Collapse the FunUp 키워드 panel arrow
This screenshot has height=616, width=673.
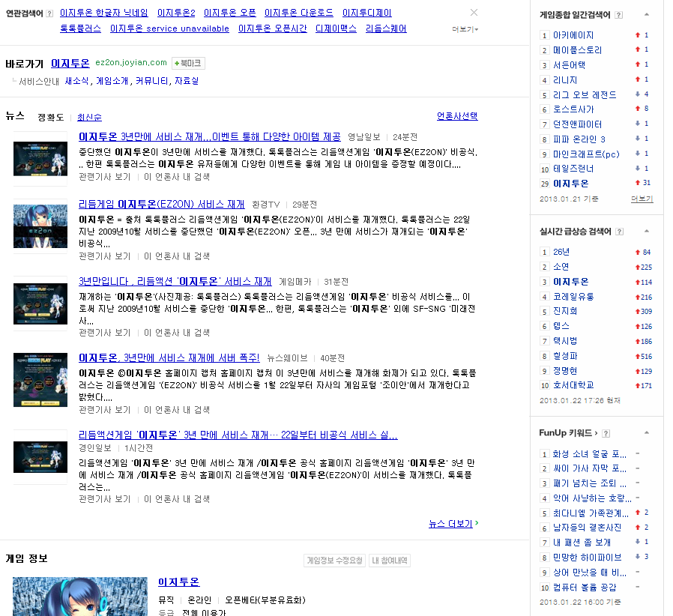tap(646, 432)
